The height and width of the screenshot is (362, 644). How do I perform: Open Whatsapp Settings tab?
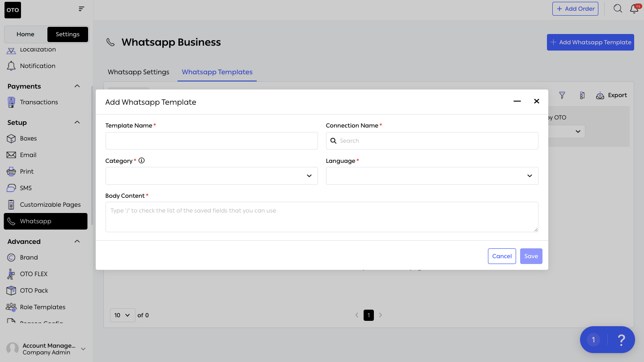pos(139,72)
